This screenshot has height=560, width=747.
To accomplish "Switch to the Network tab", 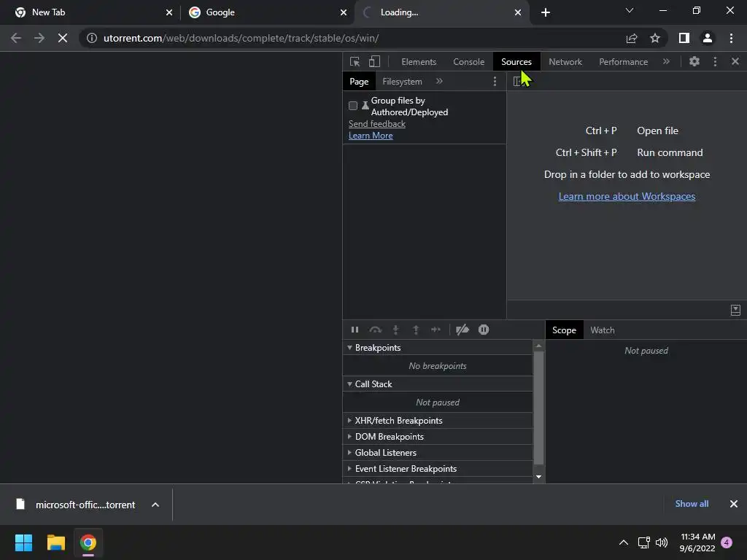I will (565, 62).
